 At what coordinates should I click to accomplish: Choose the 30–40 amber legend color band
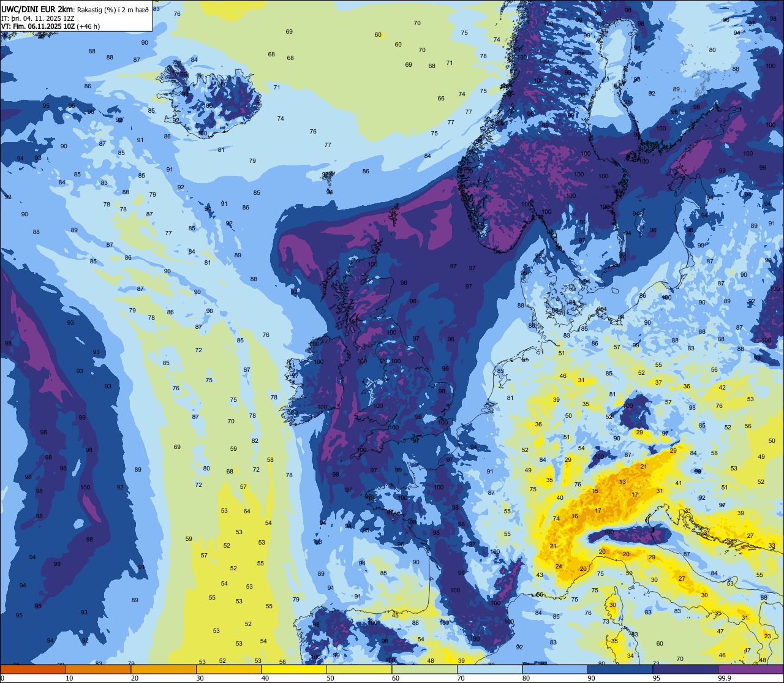228,669
